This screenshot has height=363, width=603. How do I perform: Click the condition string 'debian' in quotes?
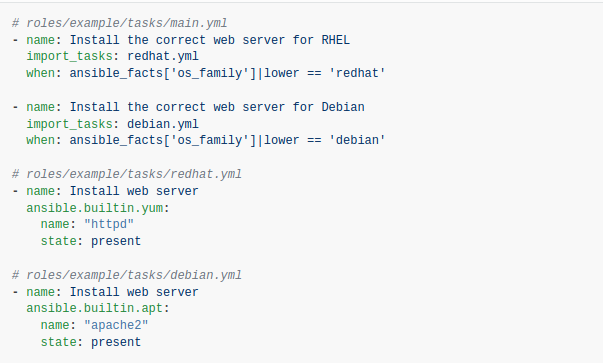point(357,140)
